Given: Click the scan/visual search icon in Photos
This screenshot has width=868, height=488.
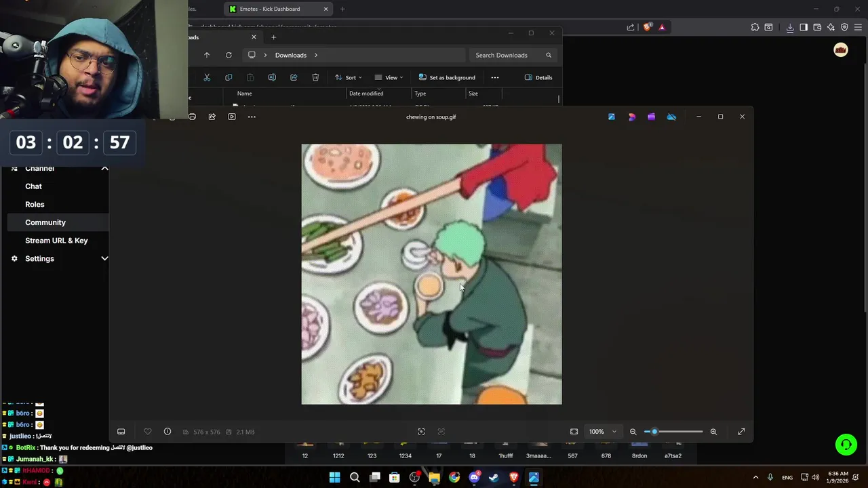Looking at the screenshot, I should point(421,432).
